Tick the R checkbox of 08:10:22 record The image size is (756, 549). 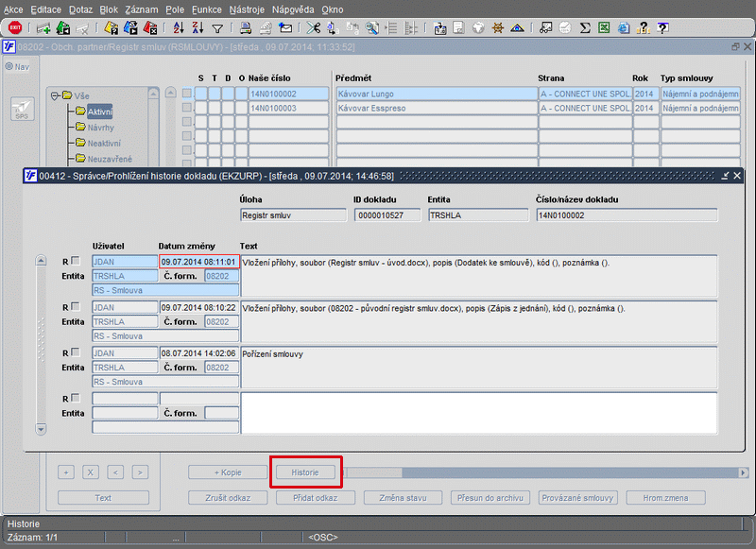click(76, 307)
